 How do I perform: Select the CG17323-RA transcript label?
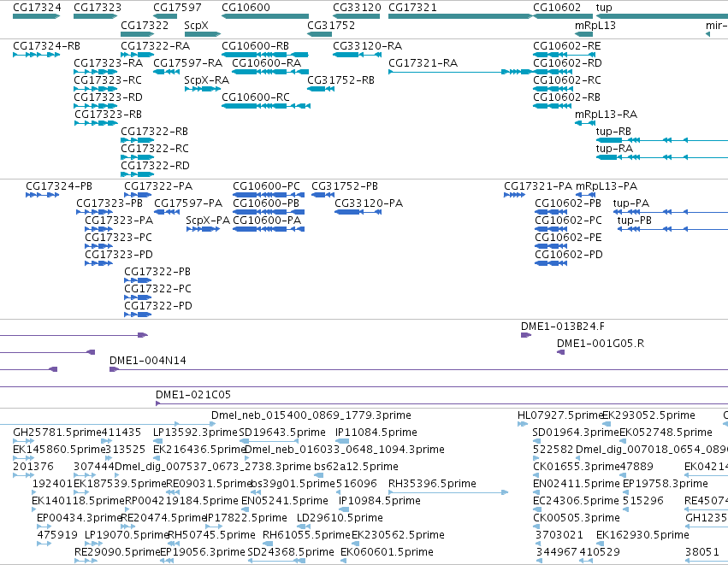(x=108, y=63)
